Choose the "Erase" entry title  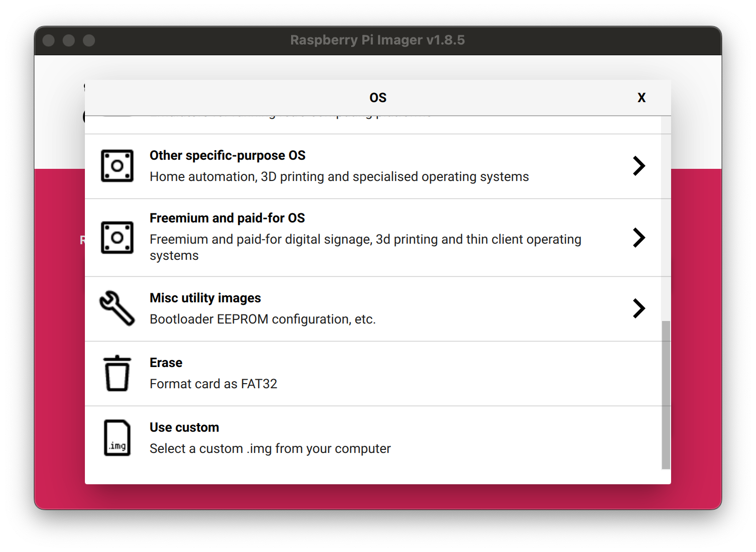[x=166, y=362]
